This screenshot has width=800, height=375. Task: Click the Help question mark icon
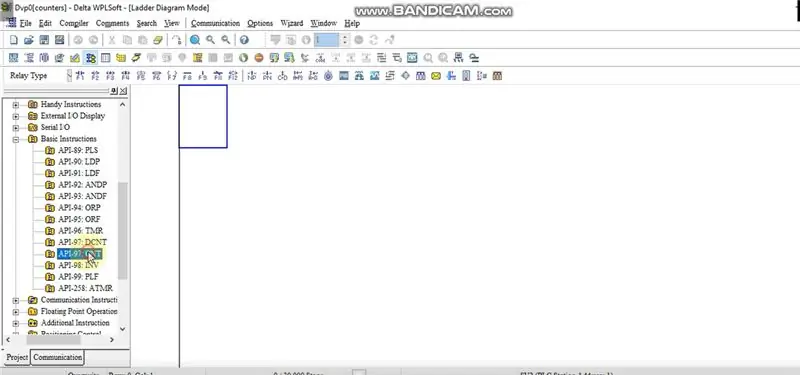pos(244,40)
